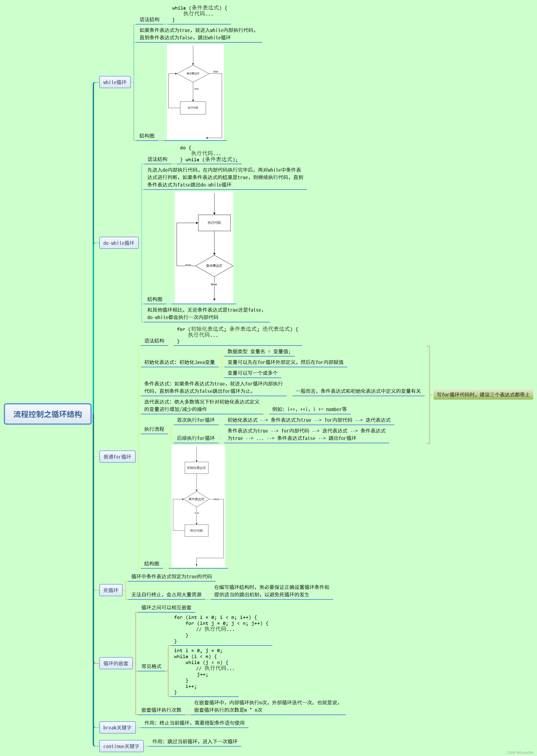Collapse 首次执行for循环 branch toggle
This screenshot has width=537, height=756.
220,420
